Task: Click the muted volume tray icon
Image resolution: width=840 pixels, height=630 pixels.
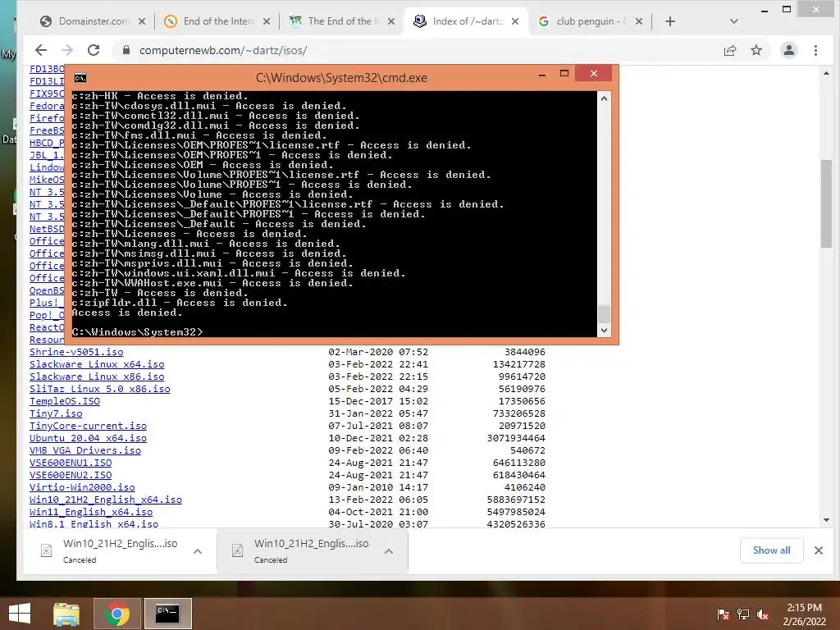Action: tap(762, 614)
